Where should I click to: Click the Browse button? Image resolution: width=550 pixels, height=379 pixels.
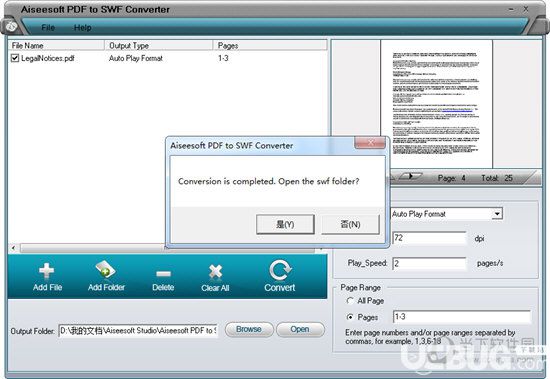[x=249, y=330]
